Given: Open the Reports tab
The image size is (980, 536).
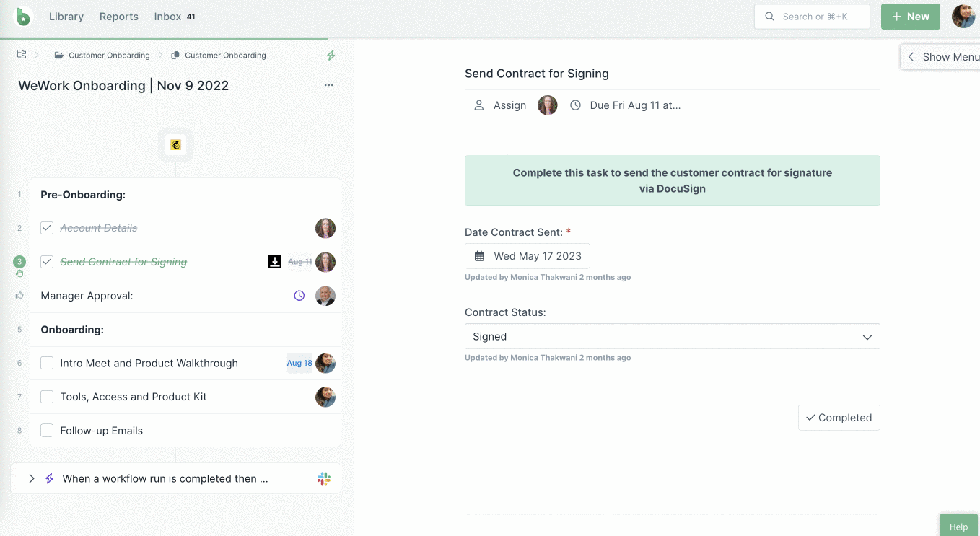Looking at the screenshot, I should coord(119,17).
